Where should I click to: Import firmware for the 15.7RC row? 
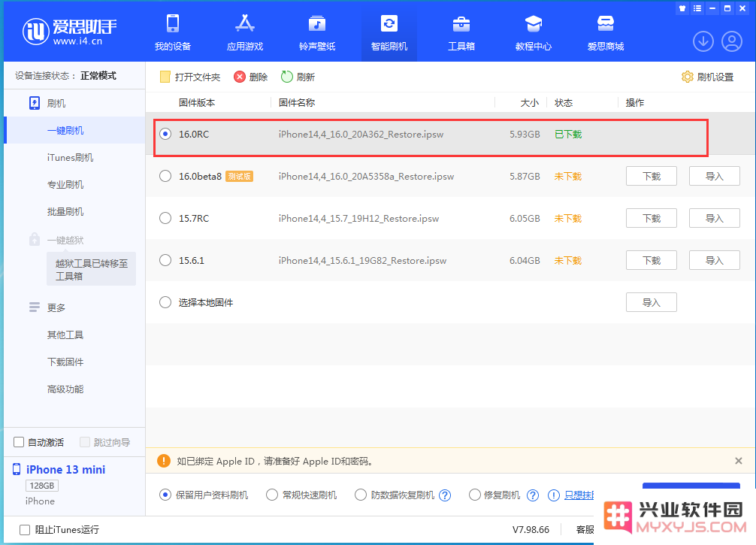715,218
